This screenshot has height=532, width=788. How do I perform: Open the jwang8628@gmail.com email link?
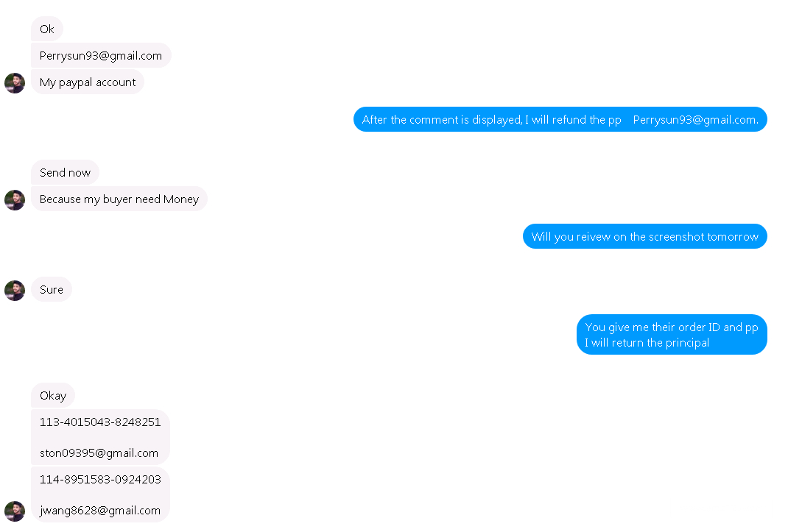click(x=100, y=511)
